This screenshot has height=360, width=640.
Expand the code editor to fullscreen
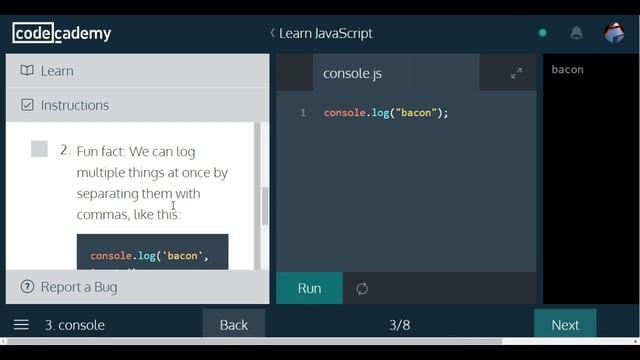point(516,73)
